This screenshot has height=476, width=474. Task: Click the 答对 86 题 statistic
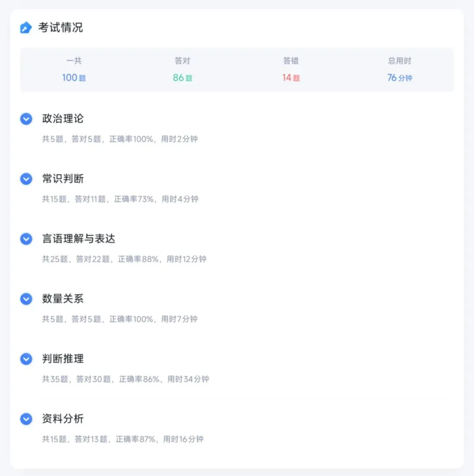coord(183,69)
